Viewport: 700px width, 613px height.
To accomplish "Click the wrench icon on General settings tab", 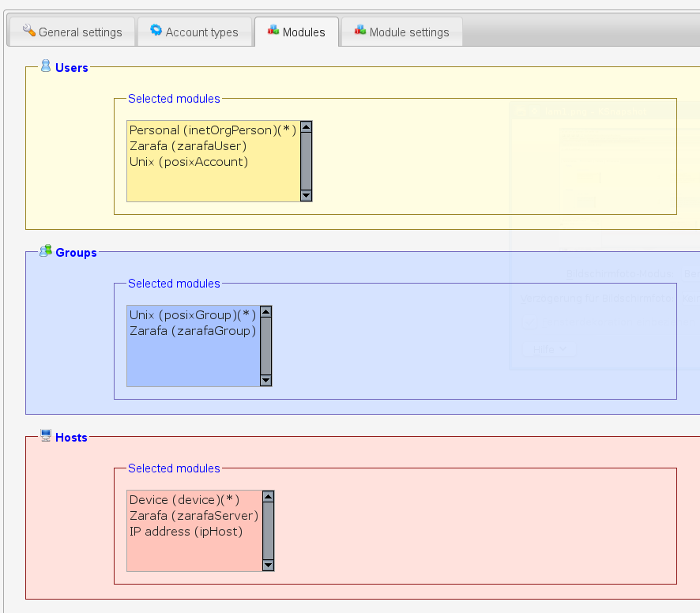I will [29, 31].
